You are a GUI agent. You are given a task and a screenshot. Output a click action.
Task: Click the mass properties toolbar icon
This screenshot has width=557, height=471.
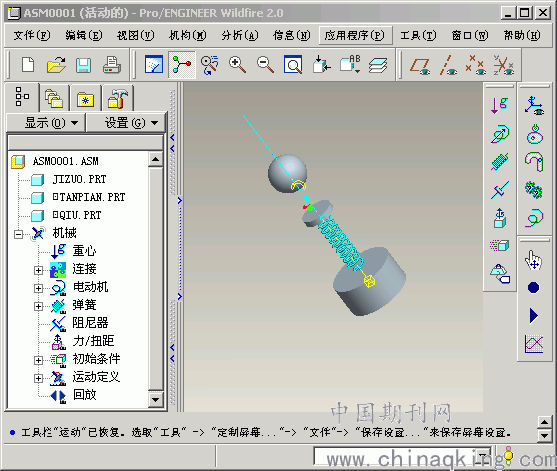[500, 274]
